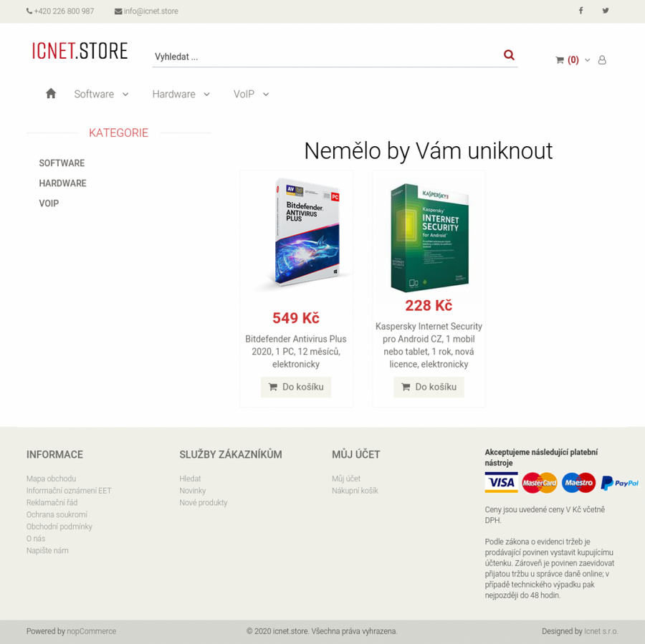Click the Facebook icon in top bar
The image size is (645, 644).
[x=580, y=11]
